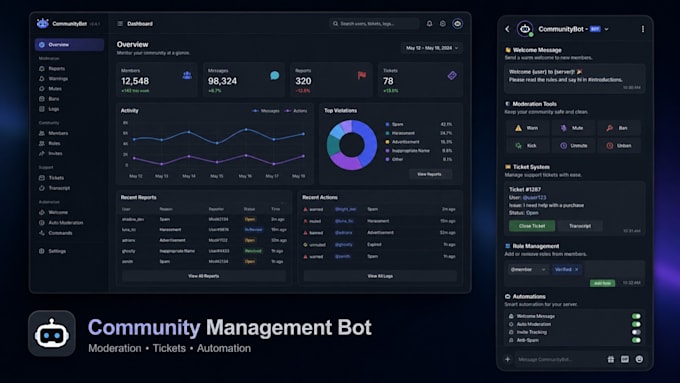Viewport: 680px width, 383px height.
Task: Click the ghosty row in Recent Reports
Action: point(203,251)
